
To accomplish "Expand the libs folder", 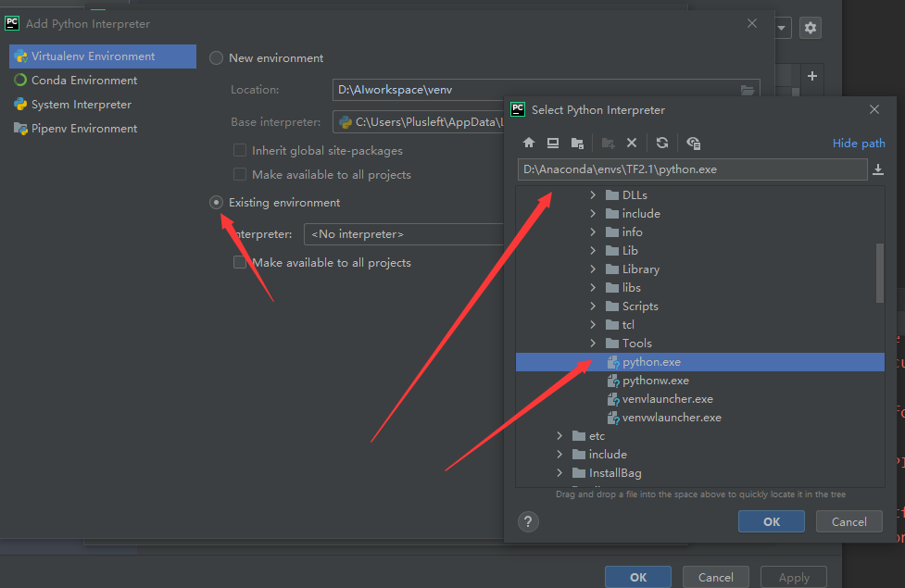I will (593, 287).
